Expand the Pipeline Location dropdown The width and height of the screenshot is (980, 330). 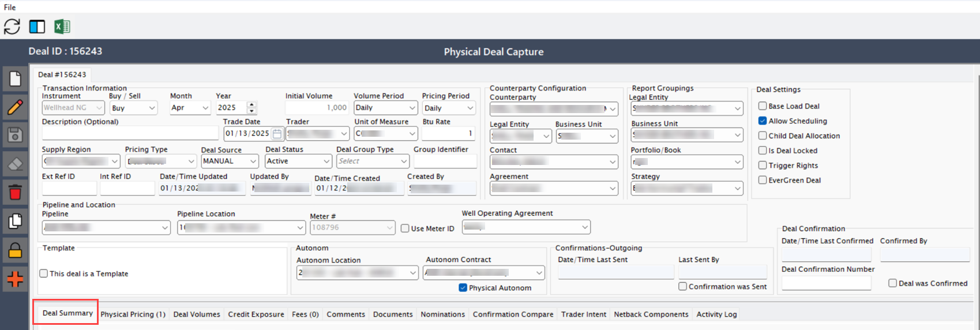pos(241,227)
